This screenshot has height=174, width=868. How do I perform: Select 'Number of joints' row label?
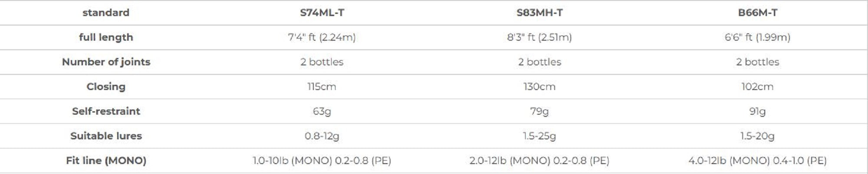click(106, 62)
